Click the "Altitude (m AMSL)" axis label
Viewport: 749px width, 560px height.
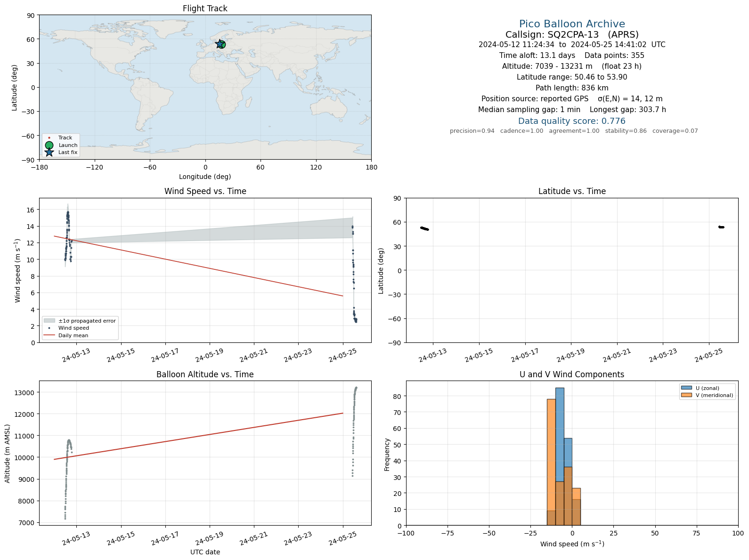pos(8,453)
